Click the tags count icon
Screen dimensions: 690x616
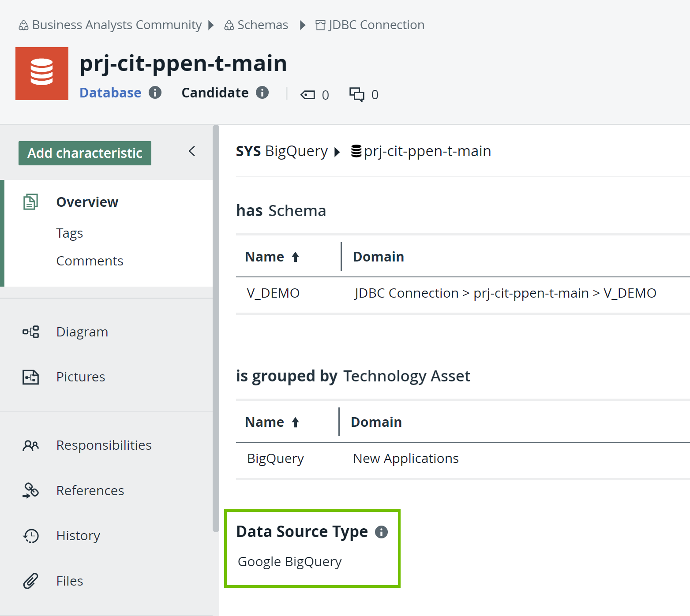pos(307,95)
